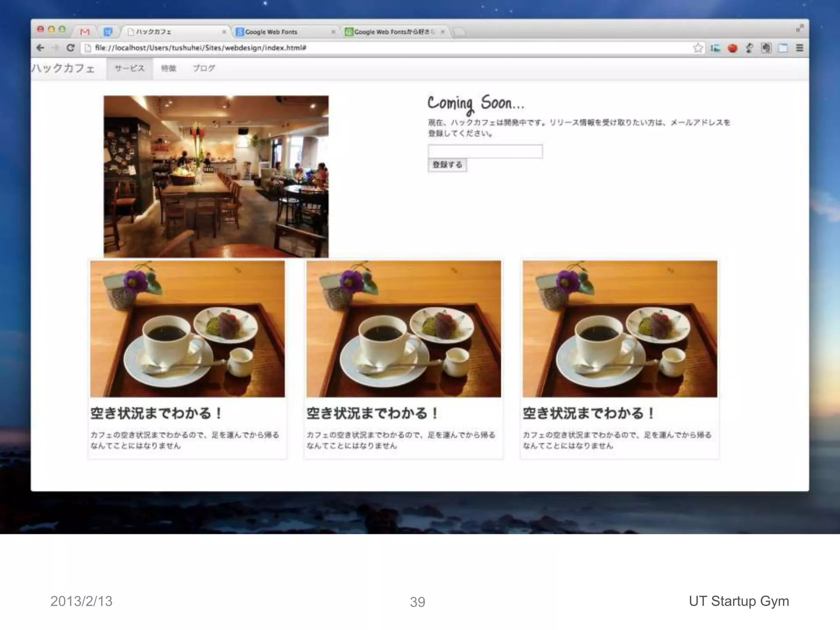
Task: Open the Chrome hamburger menu
Action: [x=799, y=48]
